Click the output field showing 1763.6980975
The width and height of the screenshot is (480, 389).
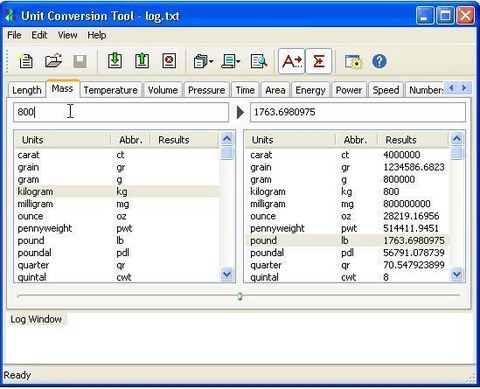click(x=358, y=112)
